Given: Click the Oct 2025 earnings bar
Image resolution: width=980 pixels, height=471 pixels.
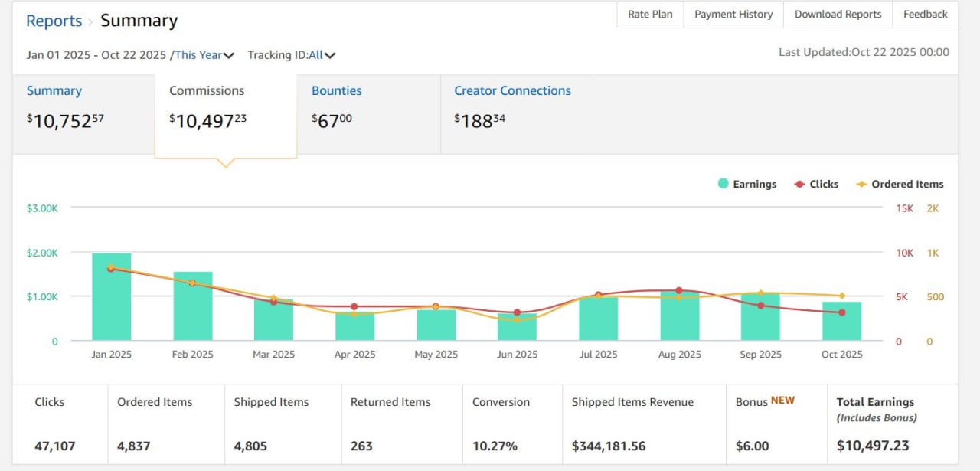Looking at the screenshot, I should coord(841,322).
